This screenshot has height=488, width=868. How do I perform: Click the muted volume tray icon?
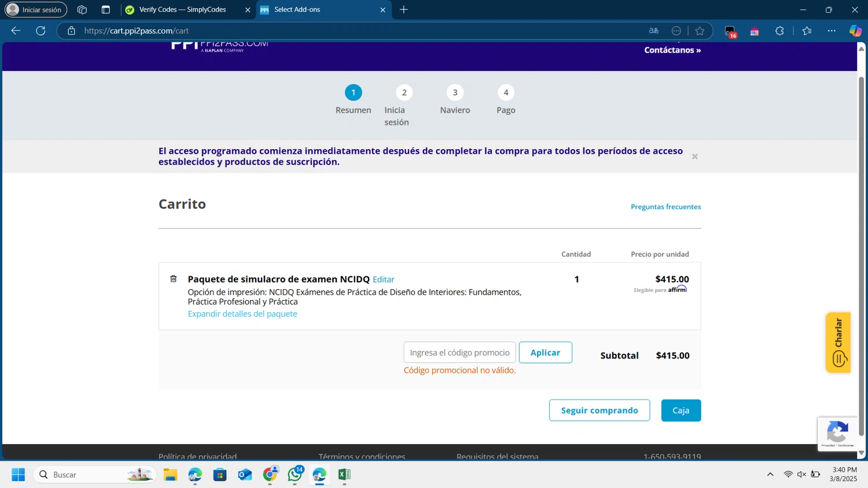pos(801,475)
